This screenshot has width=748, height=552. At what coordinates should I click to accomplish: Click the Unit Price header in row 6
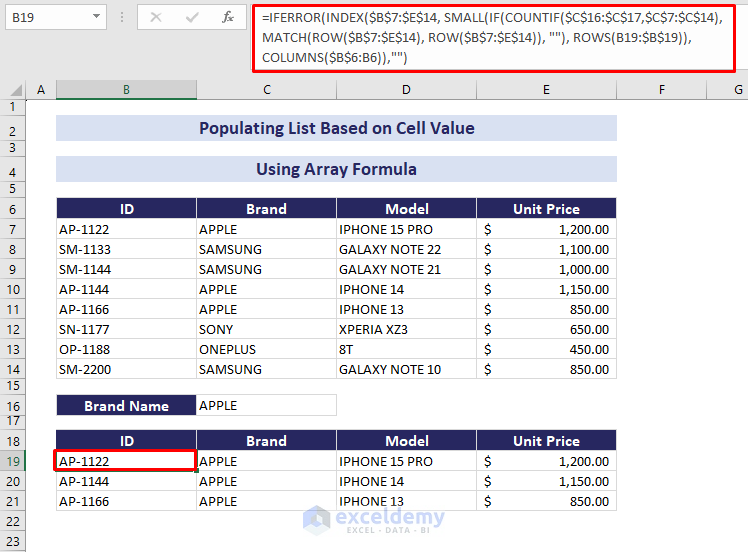pos(546,209)
